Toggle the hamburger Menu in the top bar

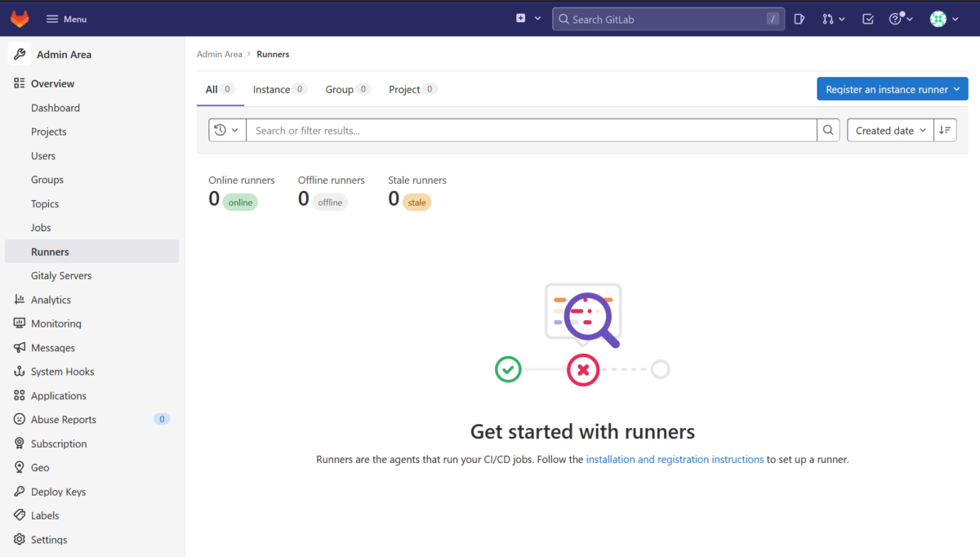(66, 18)
